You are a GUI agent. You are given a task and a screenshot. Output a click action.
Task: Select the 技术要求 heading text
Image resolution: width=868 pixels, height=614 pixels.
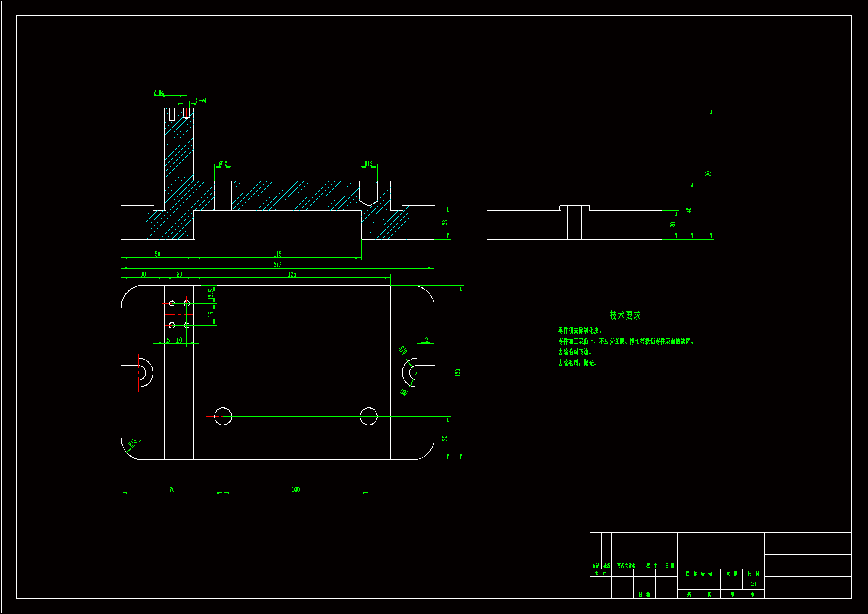pyautogui.click(x=625, y=315)
